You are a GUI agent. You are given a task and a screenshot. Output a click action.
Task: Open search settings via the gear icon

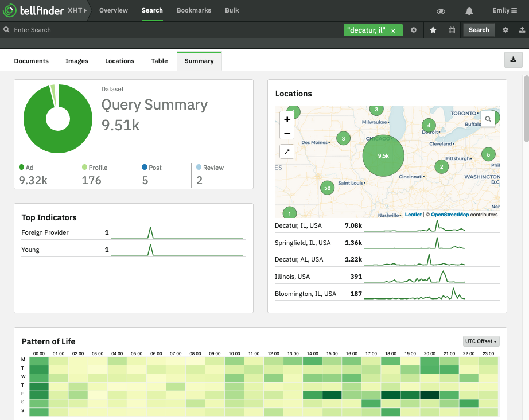(x=505, y=29)
